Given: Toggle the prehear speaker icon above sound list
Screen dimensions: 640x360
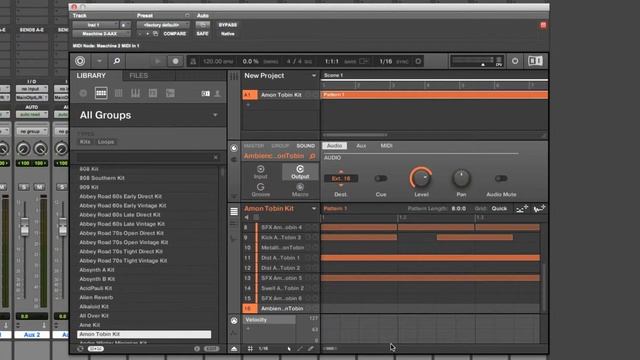Looking at the screenshot, I should [247, 218].
